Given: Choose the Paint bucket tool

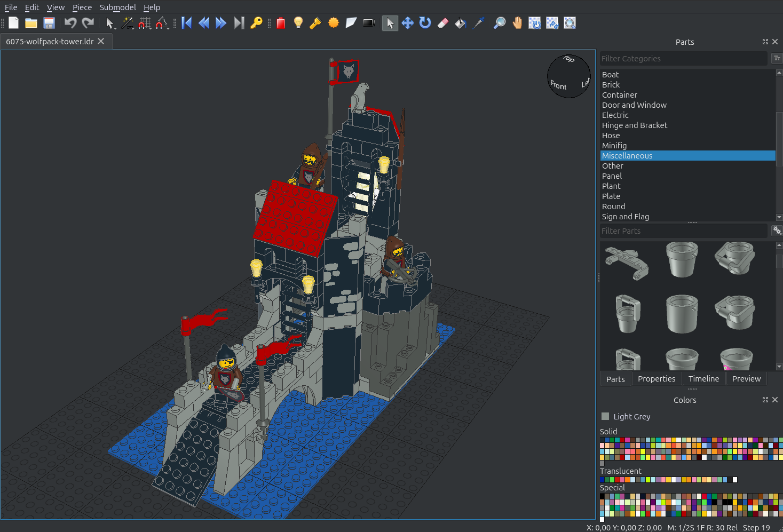Looking at the screenshot, I should tap(460, 23).
